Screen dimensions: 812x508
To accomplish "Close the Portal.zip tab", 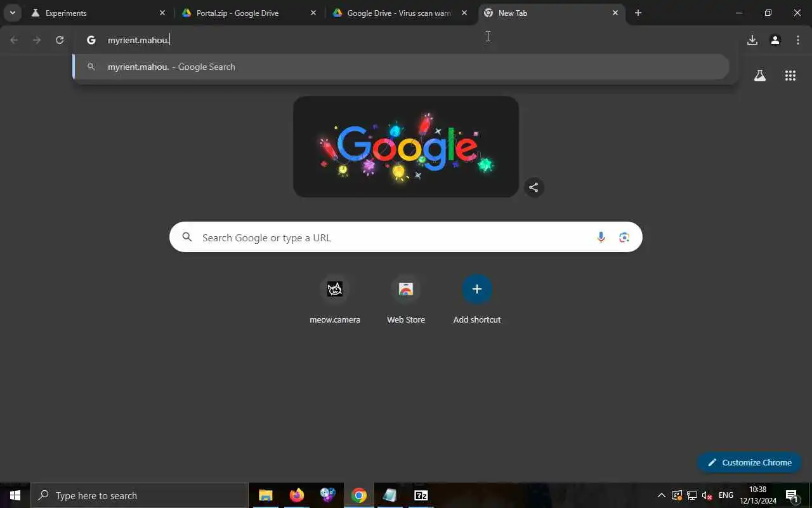I will click(x=313, y=13).
